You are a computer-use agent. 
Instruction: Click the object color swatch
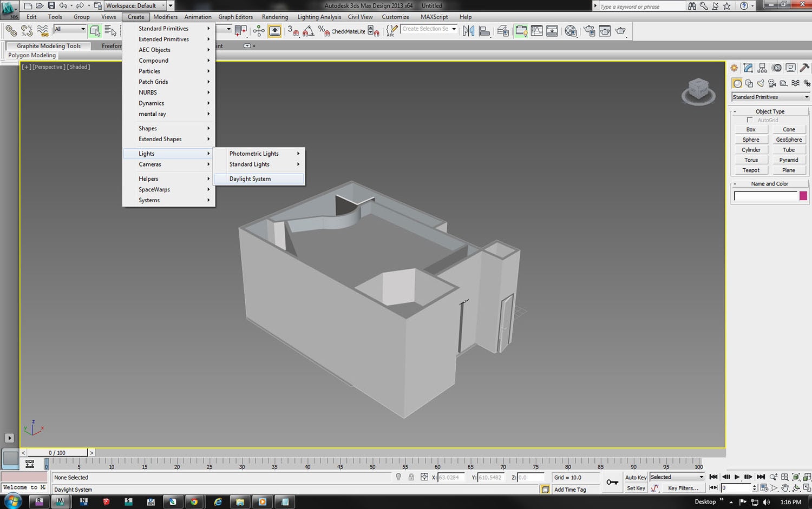point(803,196)
